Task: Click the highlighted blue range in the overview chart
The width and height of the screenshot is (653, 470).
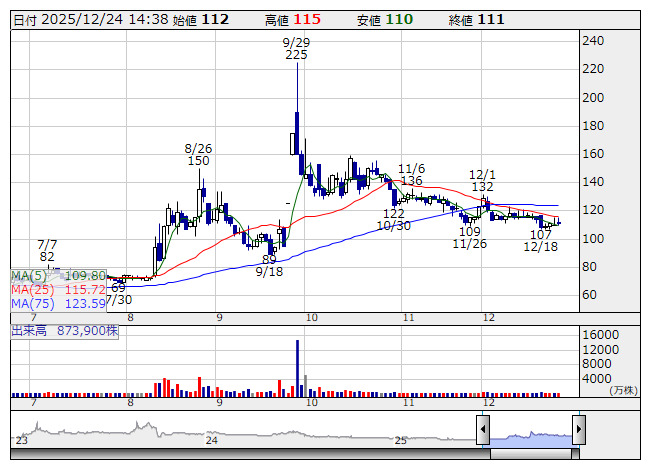Action: tap(531, 440)
